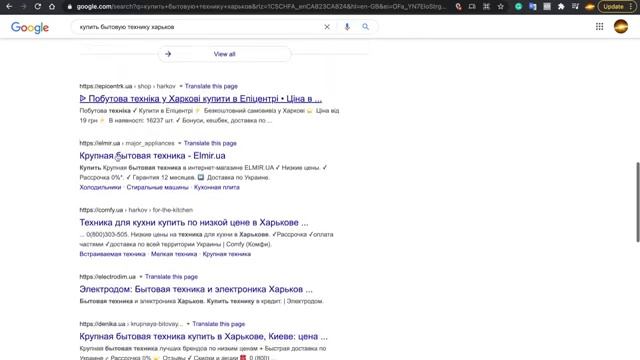
Task: Start voice search with the microphone icon
Action: click(x=347, y=27)
